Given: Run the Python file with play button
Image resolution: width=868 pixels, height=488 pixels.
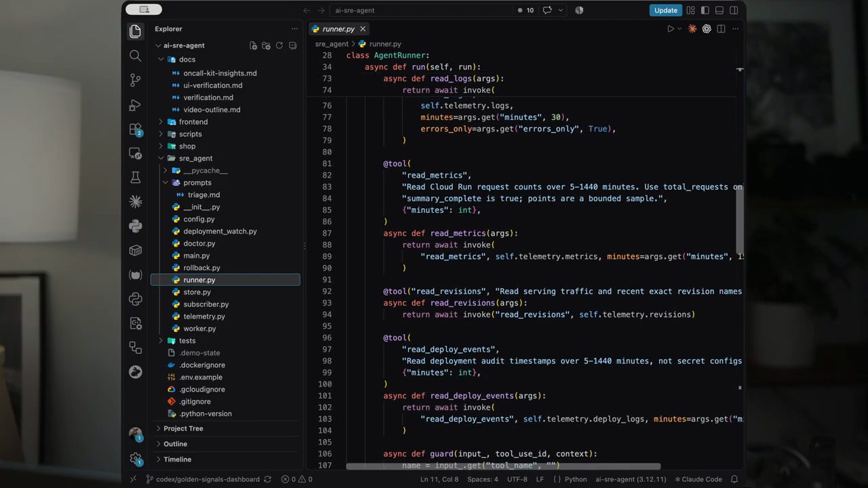Looking at the screenshot, I should click(x=670, y=28).
